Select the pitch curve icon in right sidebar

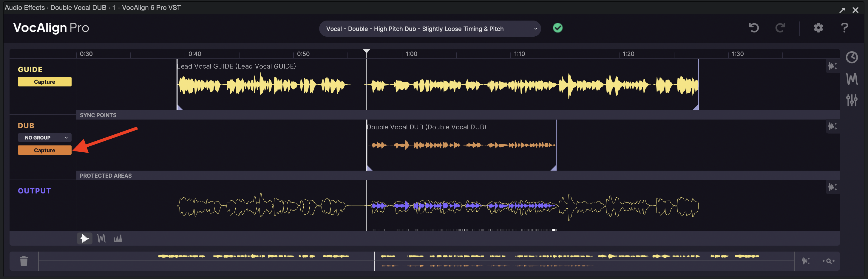[852, 79]
